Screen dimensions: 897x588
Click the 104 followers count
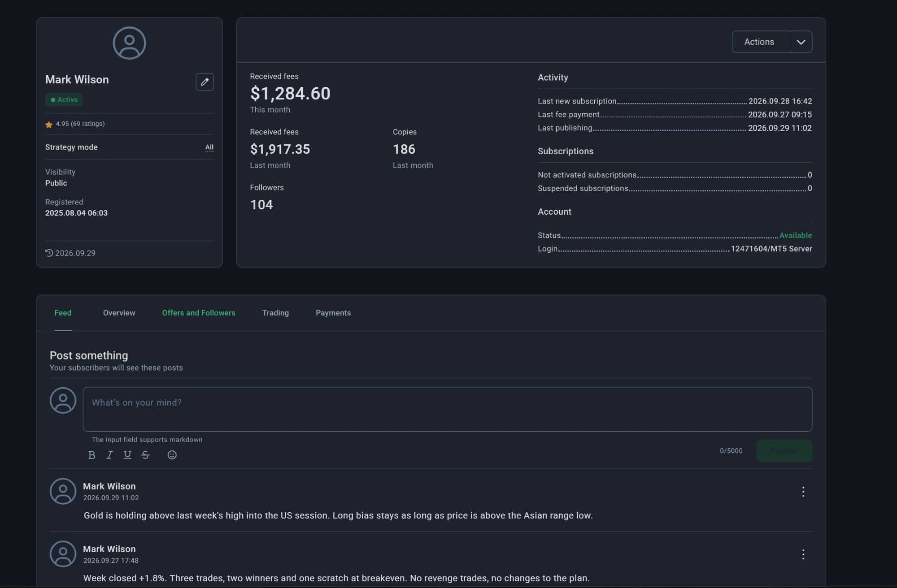(261, 204)
